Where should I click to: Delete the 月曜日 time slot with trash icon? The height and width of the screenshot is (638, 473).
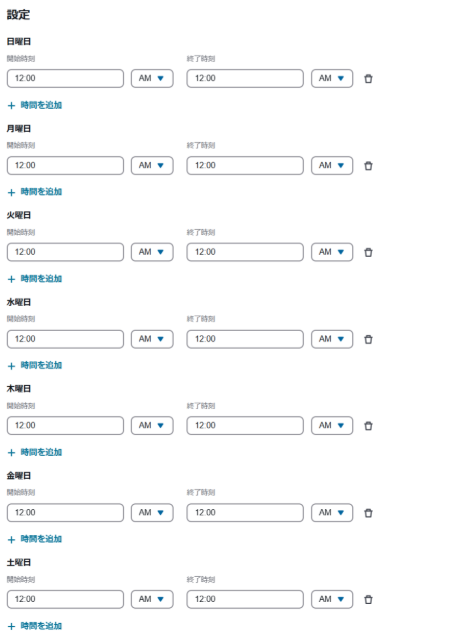[368, 166]
